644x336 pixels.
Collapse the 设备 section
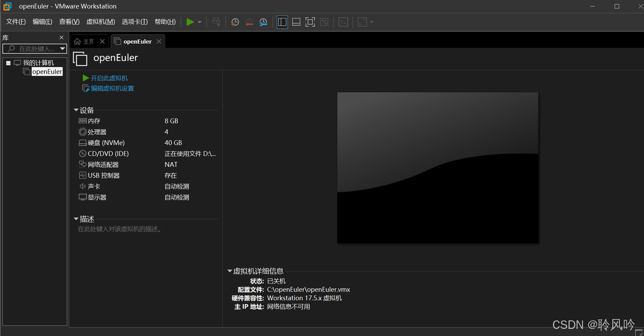(x=76, y=110)
